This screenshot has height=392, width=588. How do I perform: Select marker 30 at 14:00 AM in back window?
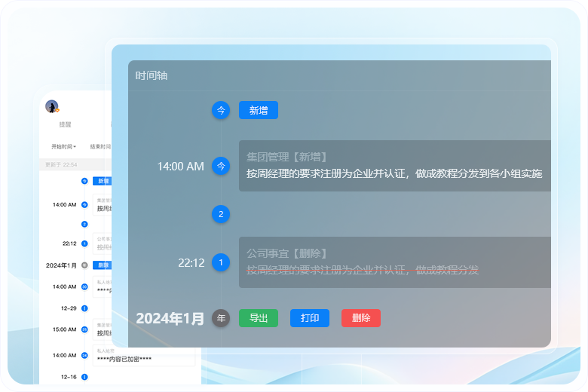84,287
